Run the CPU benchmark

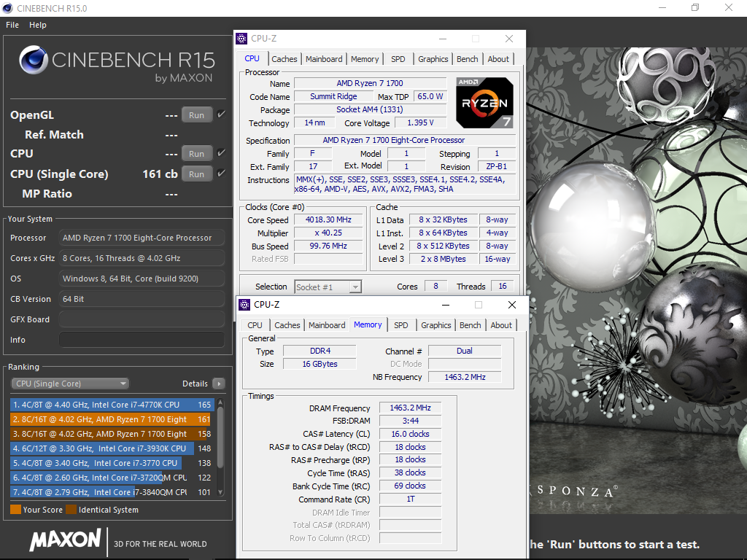point(197,154)
